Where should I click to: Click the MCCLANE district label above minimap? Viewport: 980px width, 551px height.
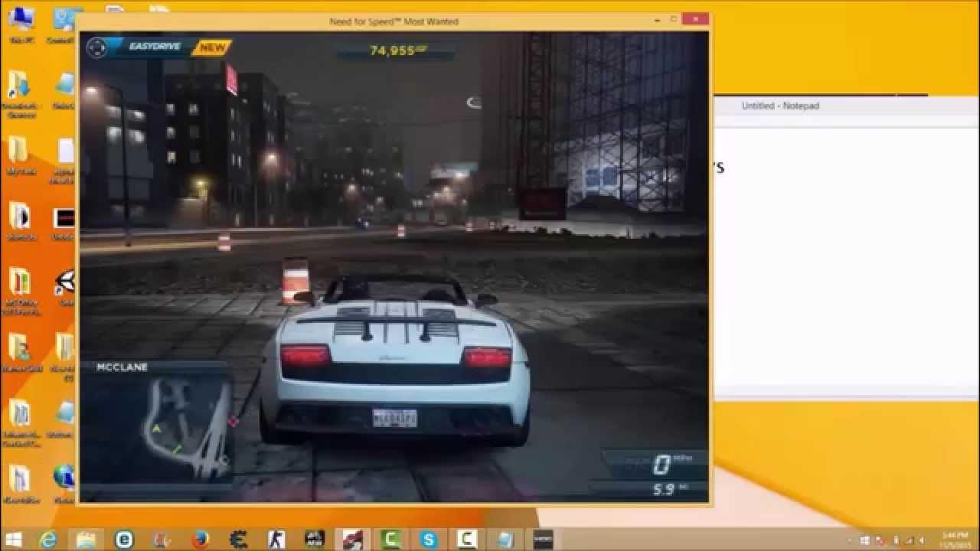[x=122, y=367]
